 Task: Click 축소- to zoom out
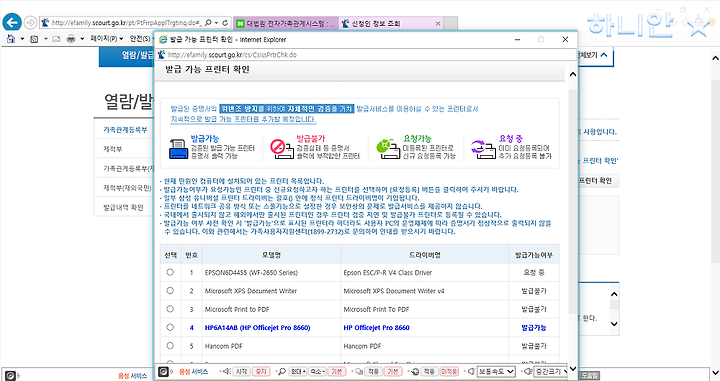[317, 371]
